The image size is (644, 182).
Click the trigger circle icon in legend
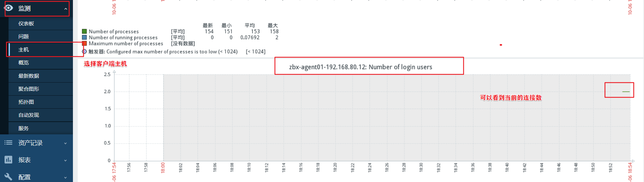pos(84,51)
